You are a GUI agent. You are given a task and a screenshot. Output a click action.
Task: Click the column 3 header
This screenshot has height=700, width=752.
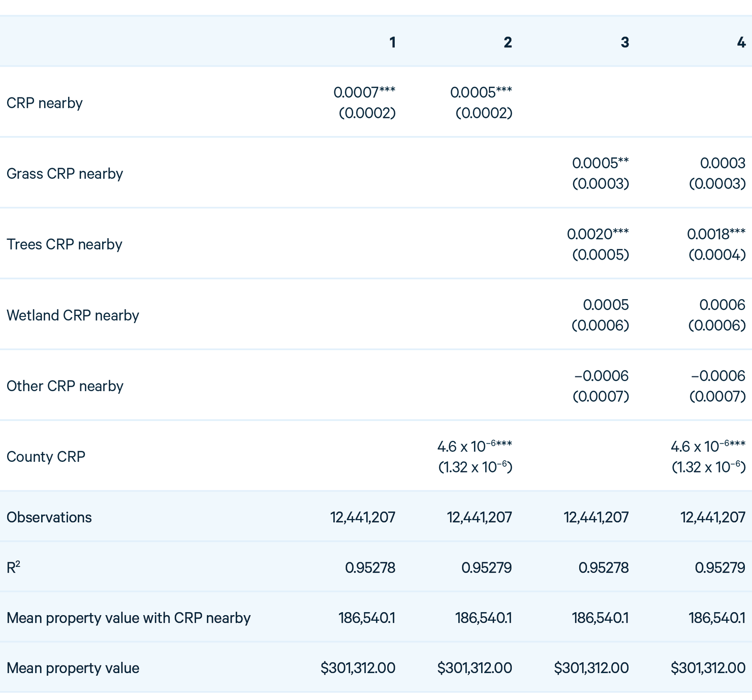pos(624,42)
